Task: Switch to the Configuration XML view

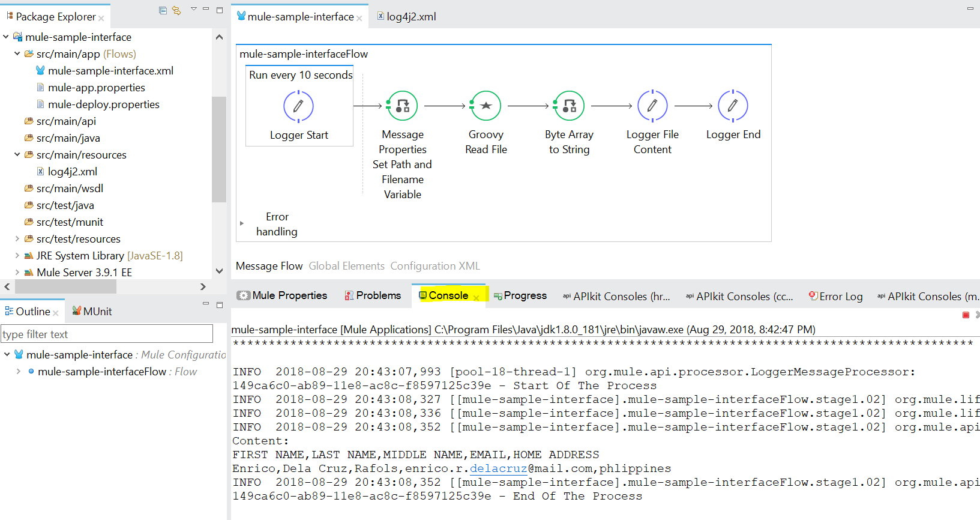Action: pyautogui.click(x=434, y=266)
